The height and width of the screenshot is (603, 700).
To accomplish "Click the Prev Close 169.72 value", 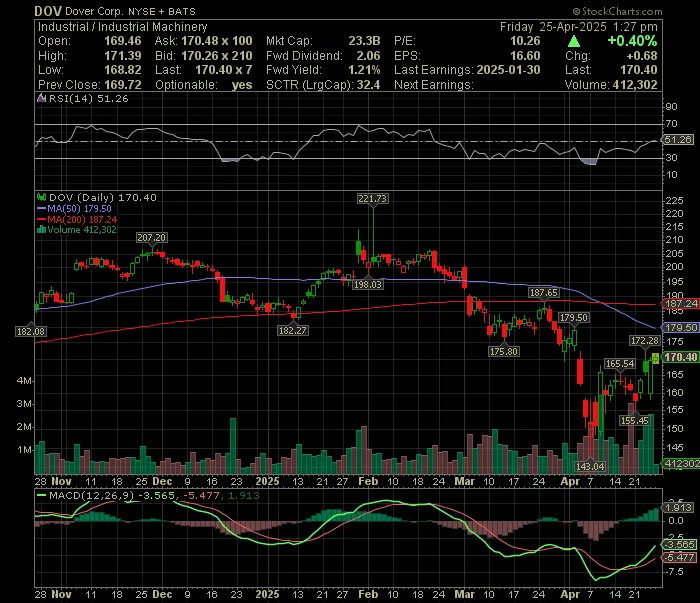I will [x=123, y=85].
